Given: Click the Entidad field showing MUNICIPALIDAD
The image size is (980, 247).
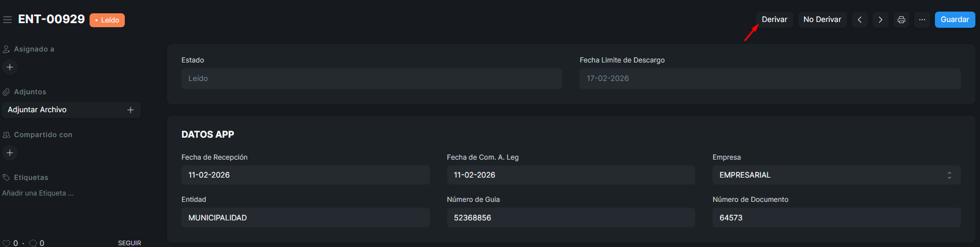Looking at the screenshot, I should click(x=305, y=218).
